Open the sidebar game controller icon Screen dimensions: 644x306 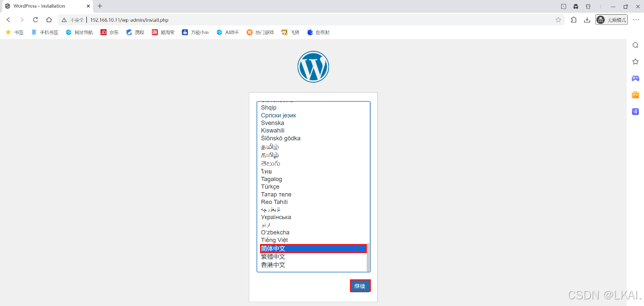[635, 78]
